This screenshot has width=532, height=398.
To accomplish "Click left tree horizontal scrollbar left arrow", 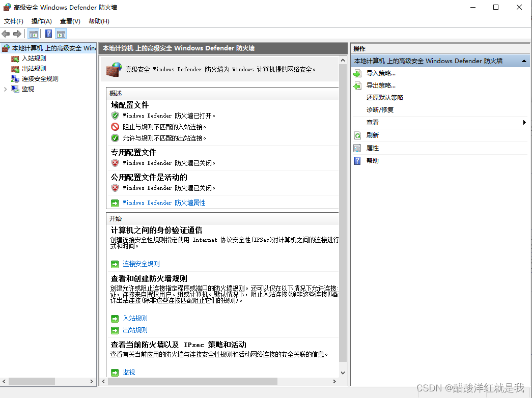I will pos(4,381).
